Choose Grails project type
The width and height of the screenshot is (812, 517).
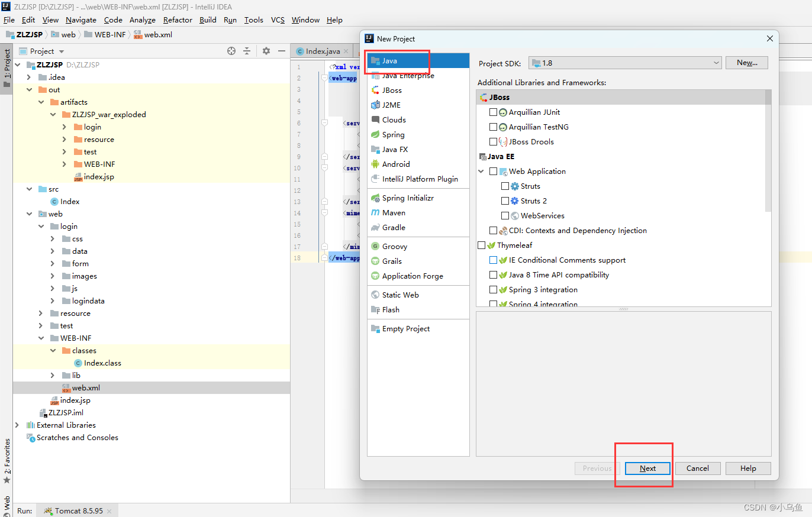tap(418, 261)
